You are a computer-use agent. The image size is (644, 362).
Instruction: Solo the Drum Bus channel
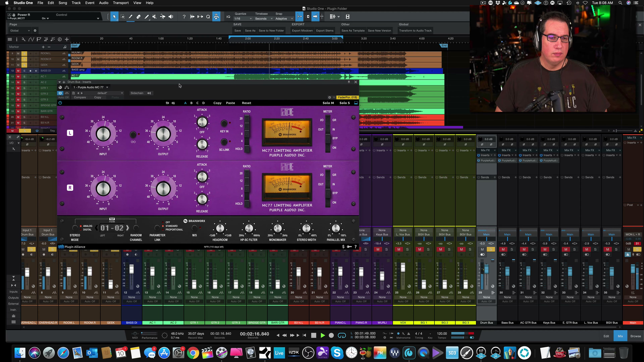pyautogui.click(x=491, y=249)
